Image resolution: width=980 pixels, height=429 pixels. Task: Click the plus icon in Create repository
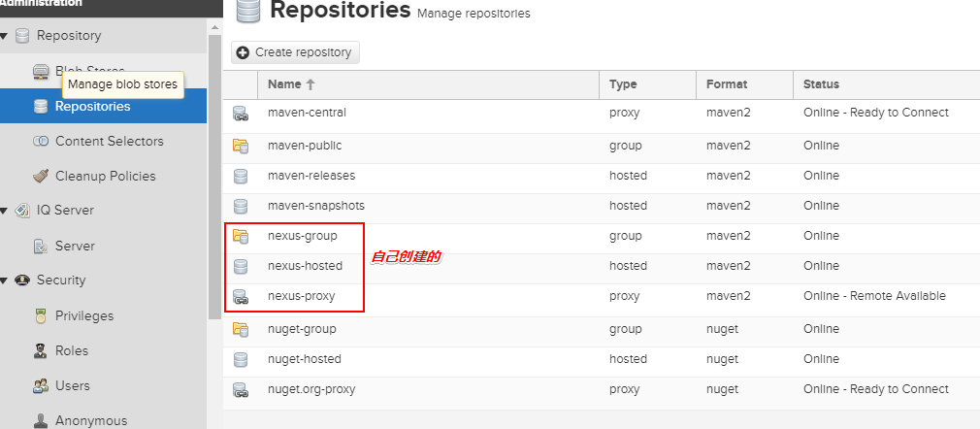[x=243, y=53]
